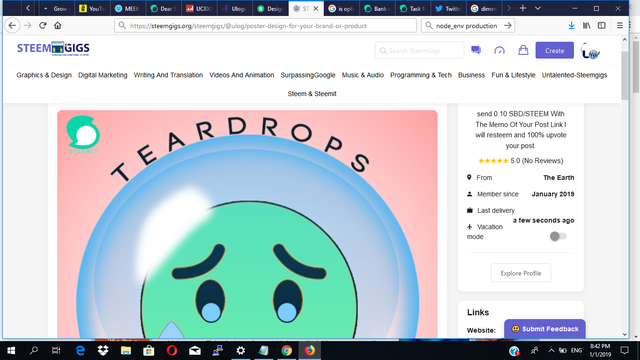The image size is (640, 360).
Task: Open the Firefox home page
Action: coord(58,25)
